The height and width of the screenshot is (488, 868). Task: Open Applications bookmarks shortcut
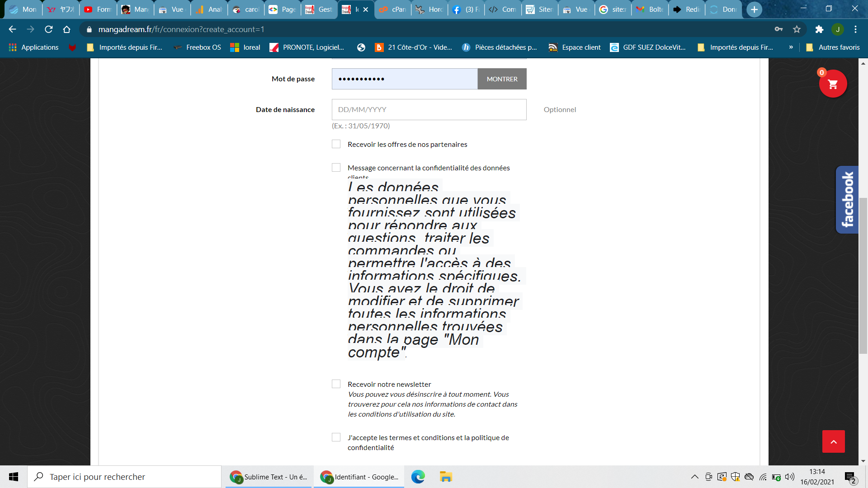[34, 47]
